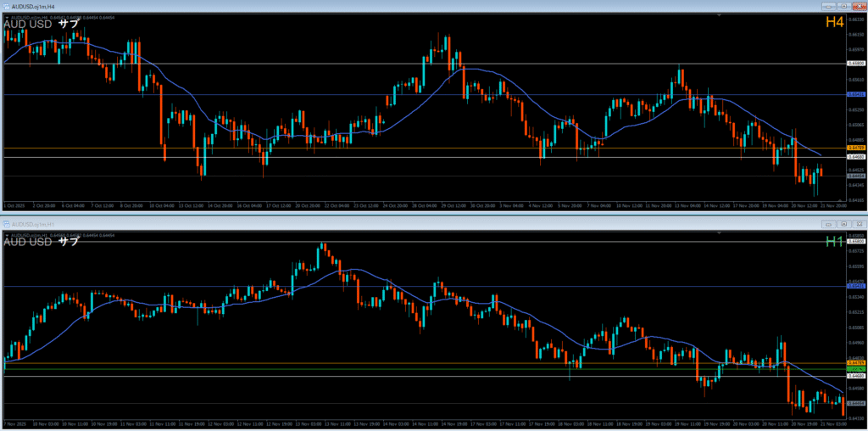Click the green H1 timeframe label

[x=834, y=242]
